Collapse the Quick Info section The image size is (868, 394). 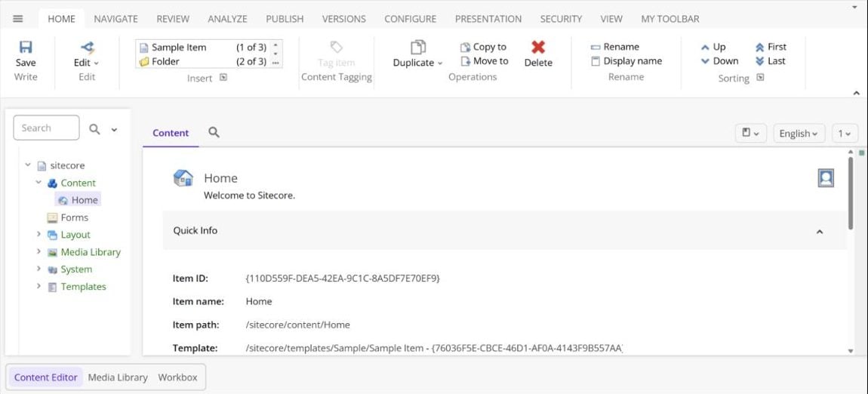pyautogui.click(x=820, y=231)
